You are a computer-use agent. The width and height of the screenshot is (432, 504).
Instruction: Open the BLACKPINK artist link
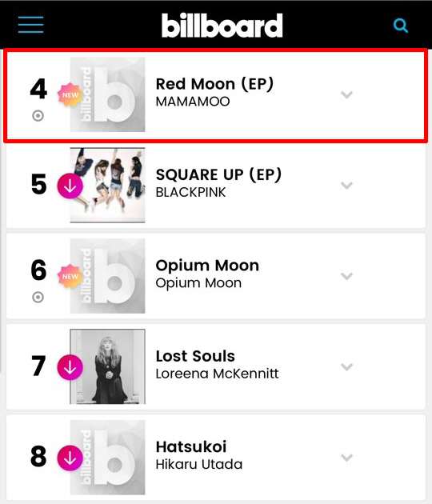(x=191, y=192)
